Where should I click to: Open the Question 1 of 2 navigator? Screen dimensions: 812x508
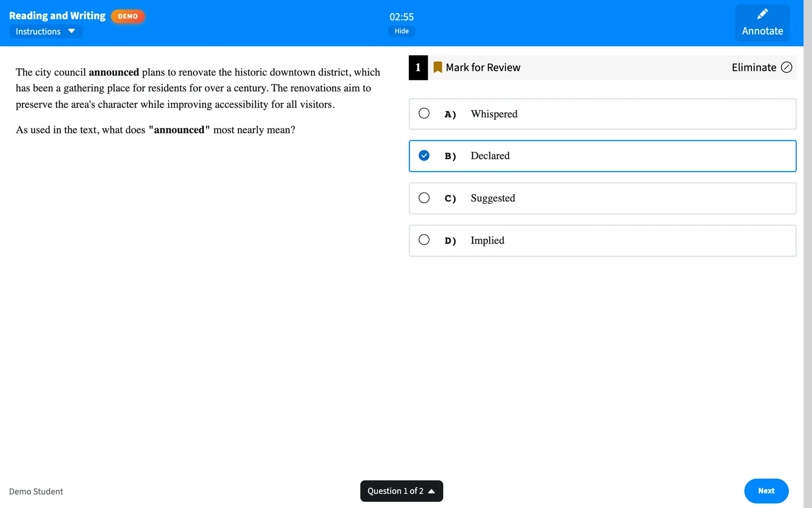pos(401,491)
